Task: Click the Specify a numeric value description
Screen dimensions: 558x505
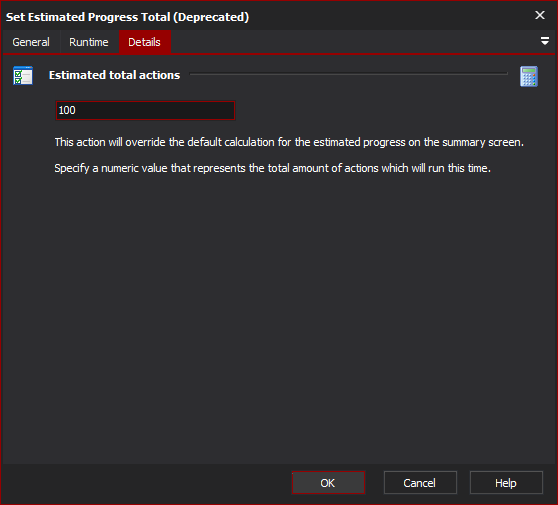Action: click(273, 168)
